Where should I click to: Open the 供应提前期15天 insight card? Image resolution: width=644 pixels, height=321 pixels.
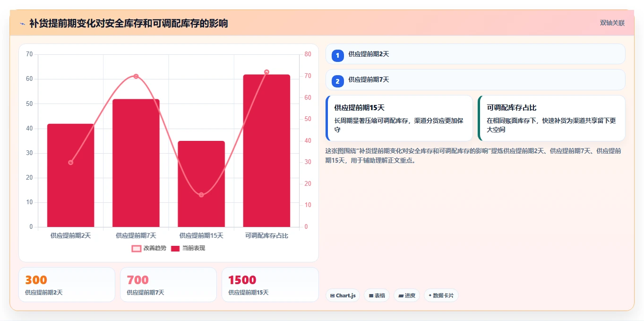[399, 118]
